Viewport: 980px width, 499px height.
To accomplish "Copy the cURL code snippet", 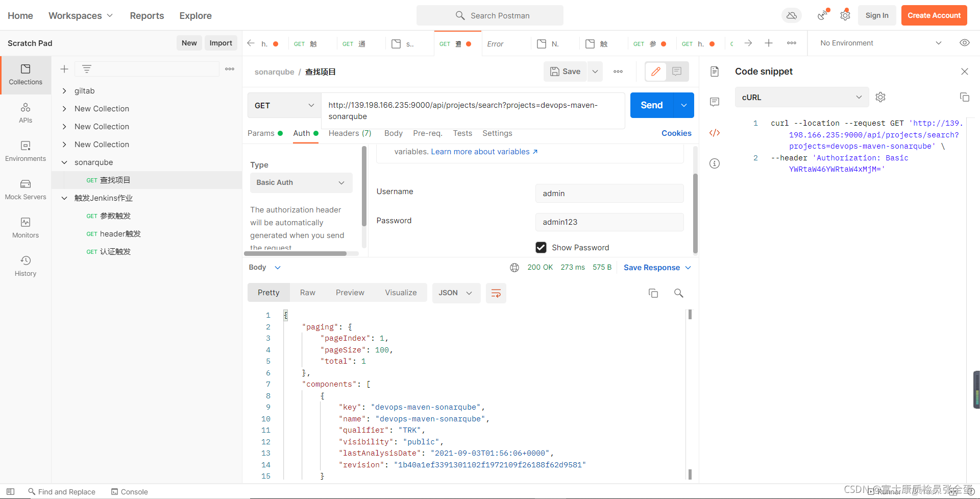I will (x=965, y=97).
